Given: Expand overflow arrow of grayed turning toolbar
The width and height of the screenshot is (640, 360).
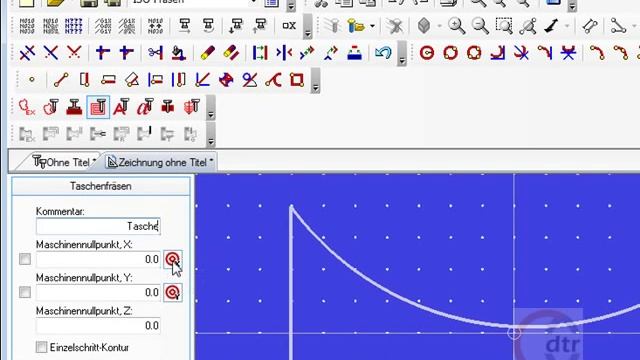Looking at the screenshot, I should click(211, 135).
